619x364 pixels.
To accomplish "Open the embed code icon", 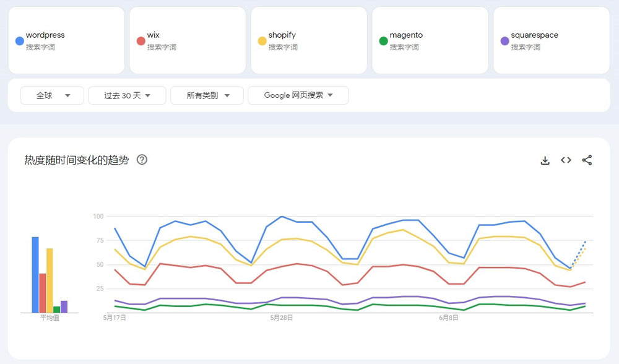I will point(566,160).
